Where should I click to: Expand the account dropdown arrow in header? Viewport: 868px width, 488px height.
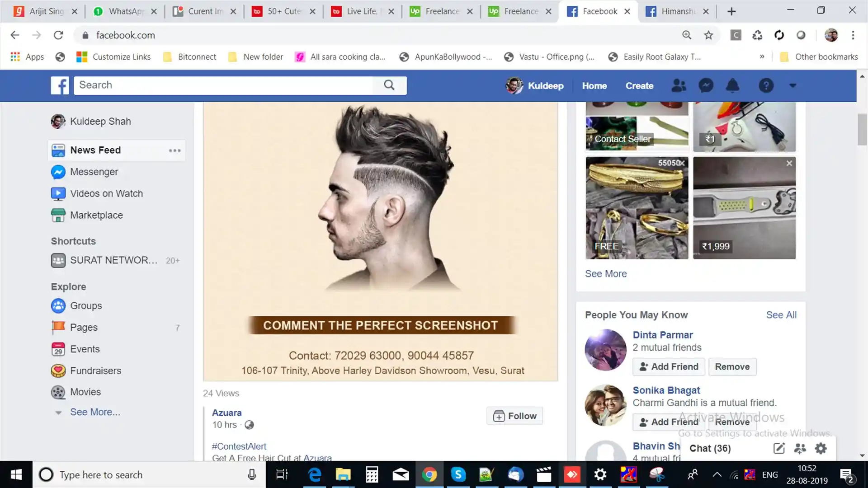(x=793, y=85)
